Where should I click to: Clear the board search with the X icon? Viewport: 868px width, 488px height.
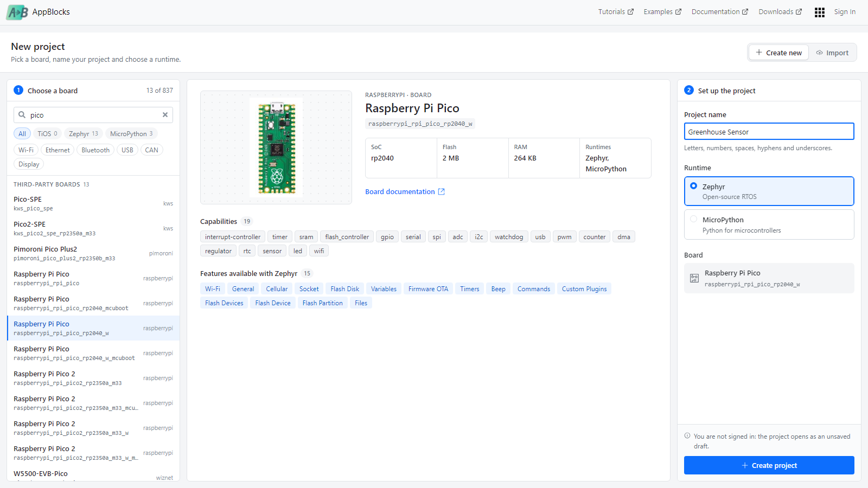coord(165,115)
